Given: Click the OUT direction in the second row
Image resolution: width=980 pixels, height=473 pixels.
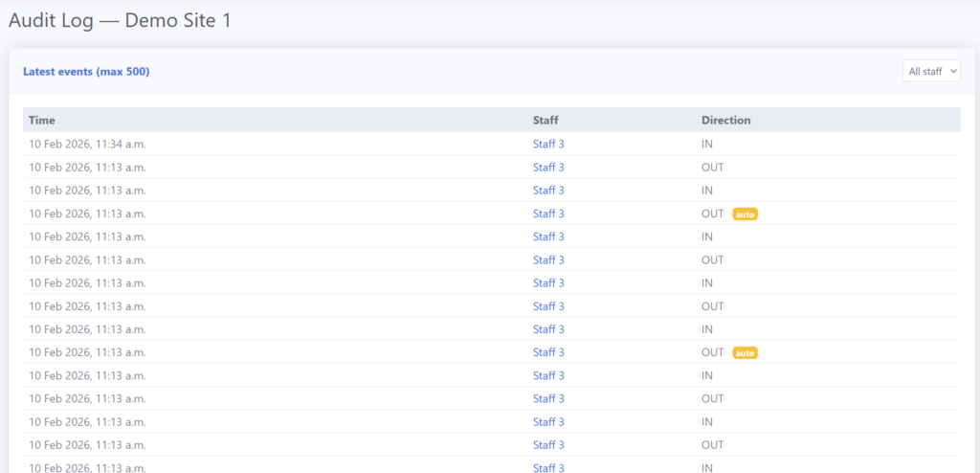Looking at the screenshot, I should [713, 168].
